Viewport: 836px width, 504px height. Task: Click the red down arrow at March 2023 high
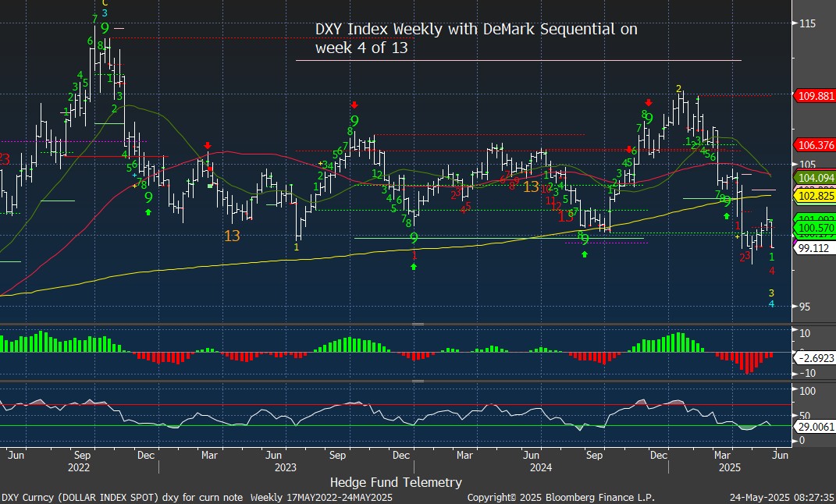208,145
